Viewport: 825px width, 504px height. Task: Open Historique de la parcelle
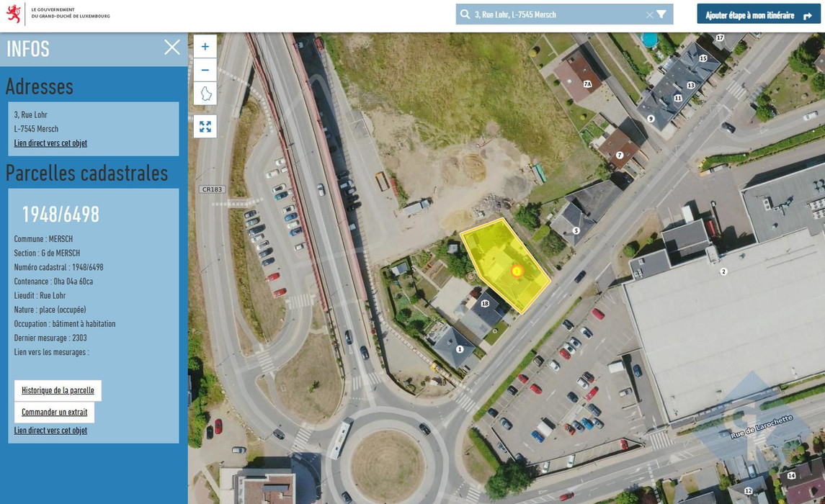[58, 390]
